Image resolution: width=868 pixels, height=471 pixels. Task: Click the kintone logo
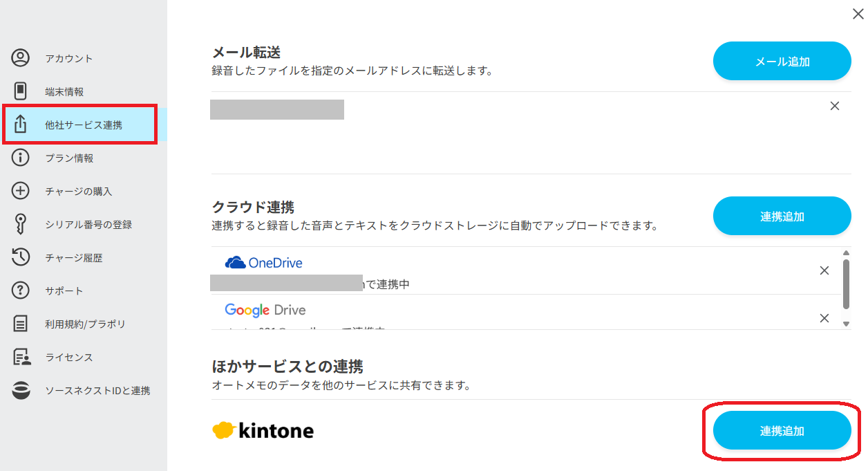click(263, 430)
